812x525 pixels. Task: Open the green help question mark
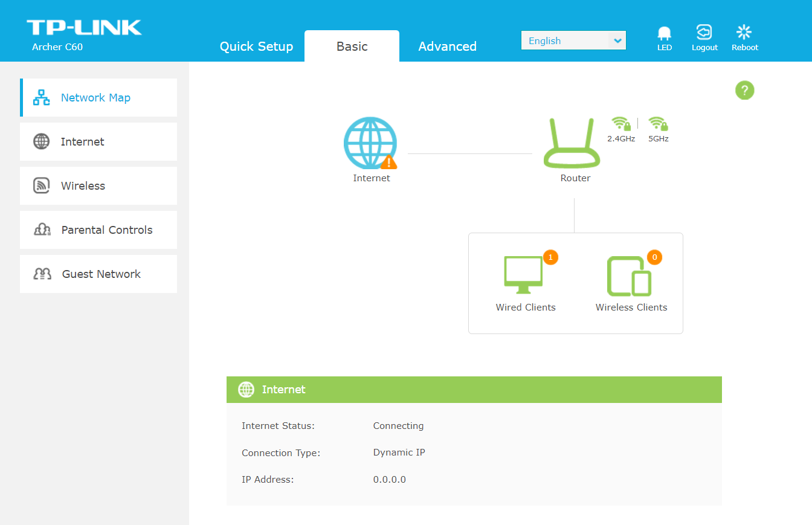(744, 91)
